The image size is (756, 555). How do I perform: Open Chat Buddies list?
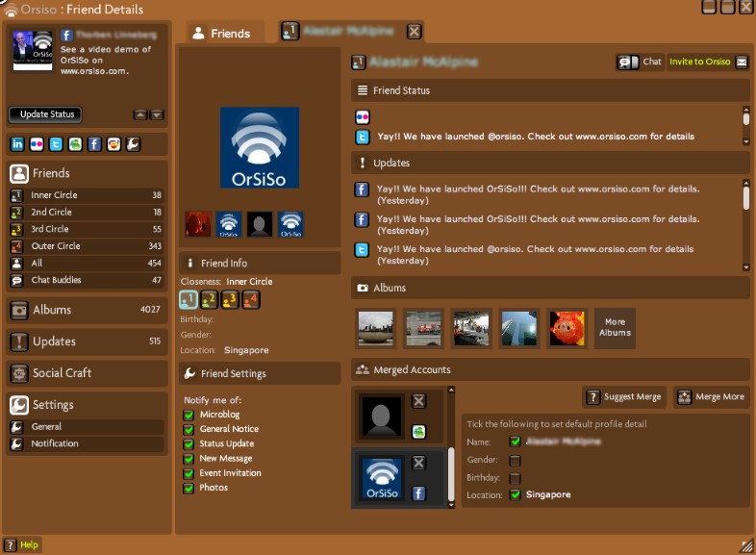click(x=87, y=280)
